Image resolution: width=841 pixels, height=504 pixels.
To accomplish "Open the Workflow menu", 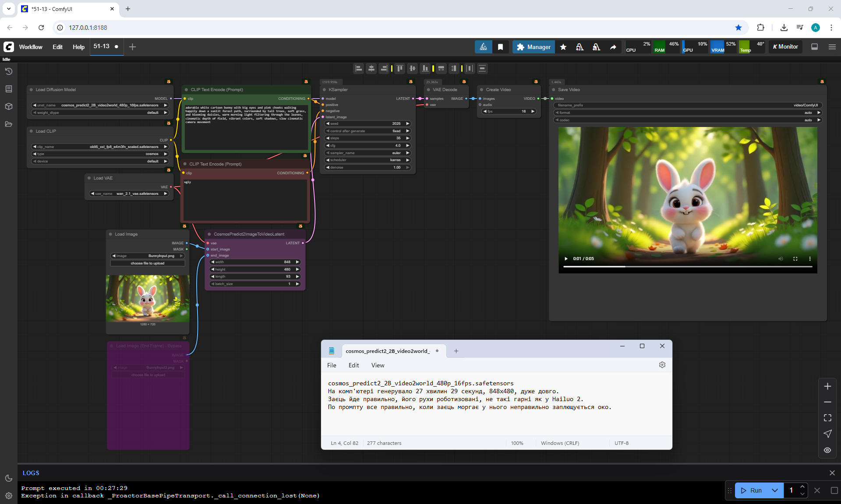I will 31,47.
